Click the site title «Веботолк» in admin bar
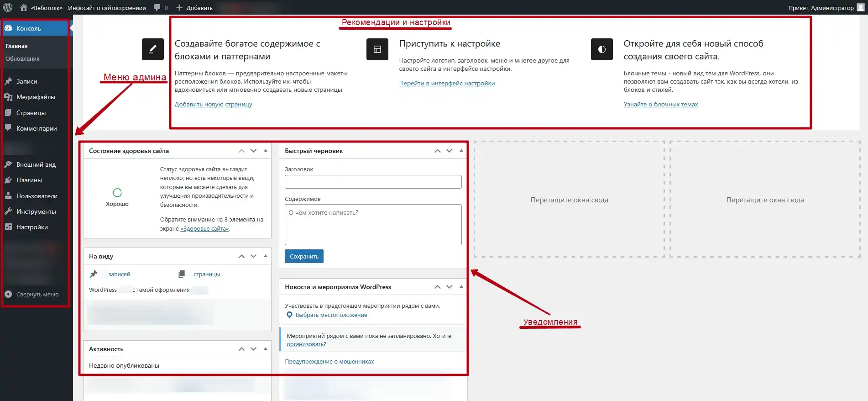Image resolution: width=868 pixels, height=401 pixels. pos(89,8)
